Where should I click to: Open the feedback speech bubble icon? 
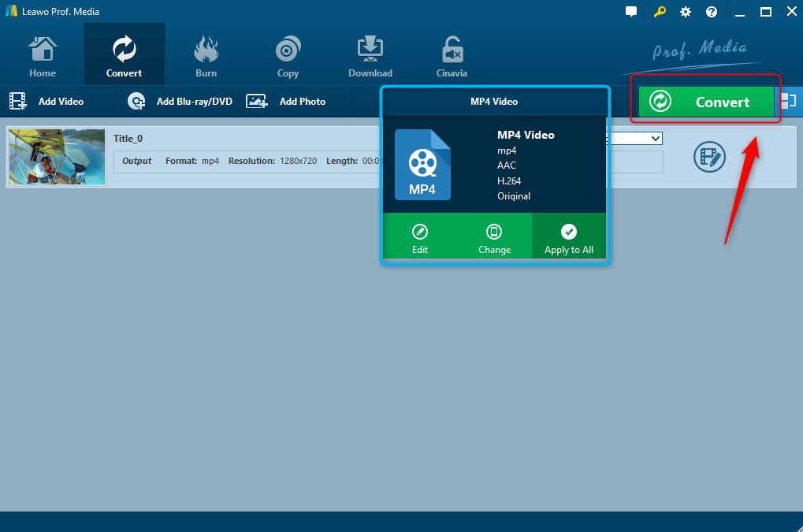tap(630, 12)
